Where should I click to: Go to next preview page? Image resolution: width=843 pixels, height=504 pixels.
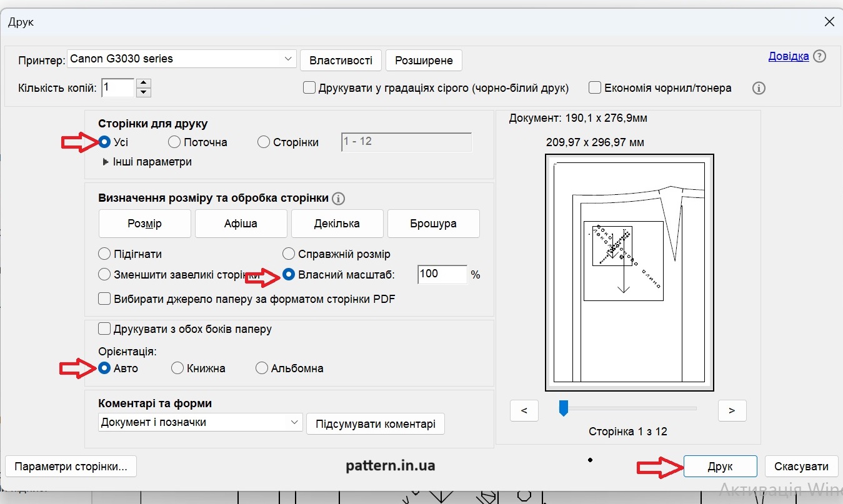[x=732, y=410]
